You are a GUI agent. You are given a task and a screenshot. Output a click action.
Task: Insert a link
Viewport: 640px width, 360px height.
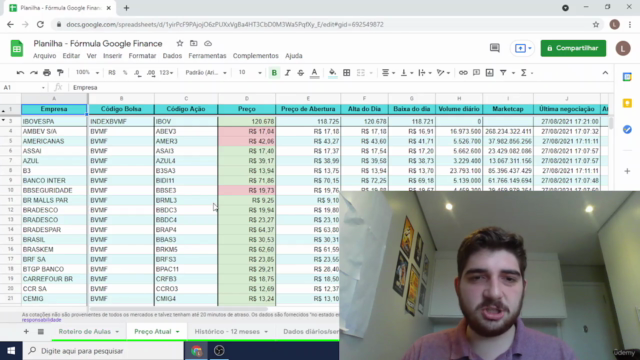coord(463,73)
